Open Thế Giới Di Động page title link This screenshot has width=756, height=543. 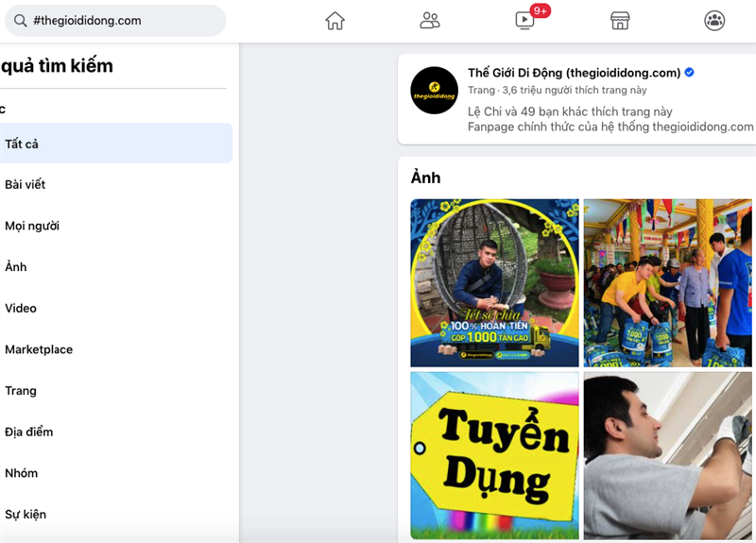coord(574,73)
